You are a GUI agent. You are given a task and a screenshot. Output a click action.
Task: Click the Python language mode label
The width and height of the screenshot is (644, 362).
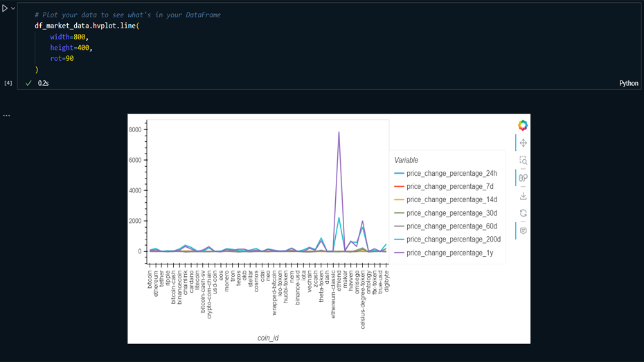click(x=628, y=83)
